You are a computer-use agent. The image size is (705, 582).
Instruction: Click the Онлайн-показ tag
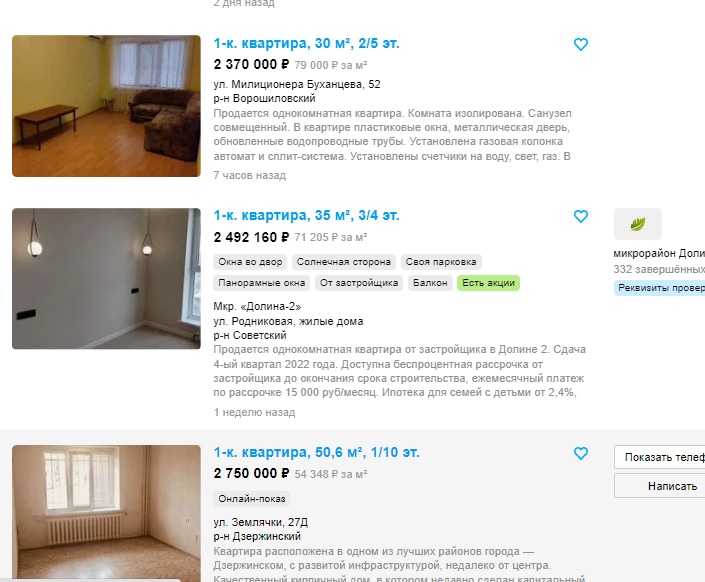[252, 499]
